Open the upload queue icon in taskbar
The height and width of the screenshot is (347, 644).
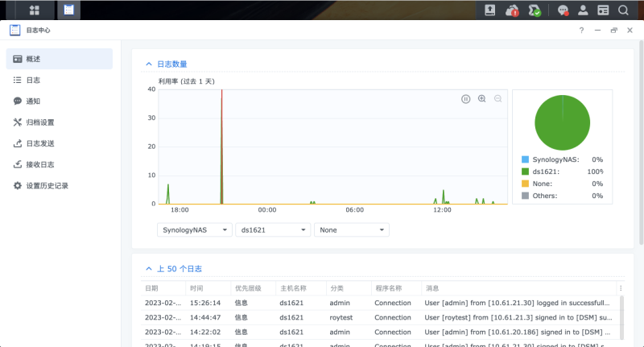[490, 10]
